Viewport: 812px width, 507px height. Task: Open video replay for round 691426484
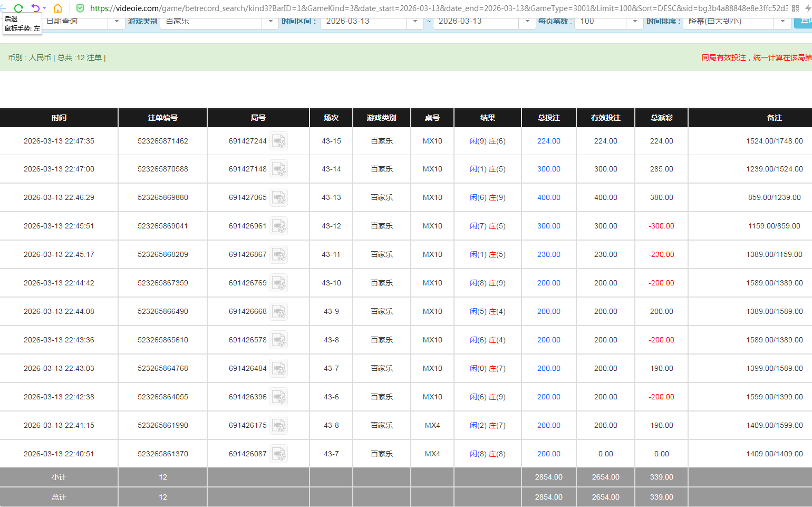click(x=278, y=368)
